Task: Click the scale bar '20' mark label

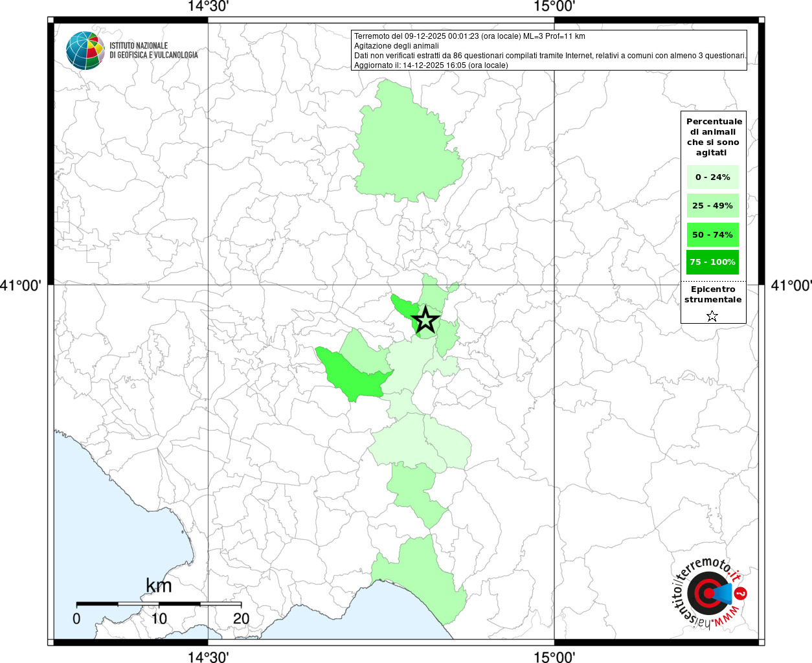Action: click(x=241, y=618)
